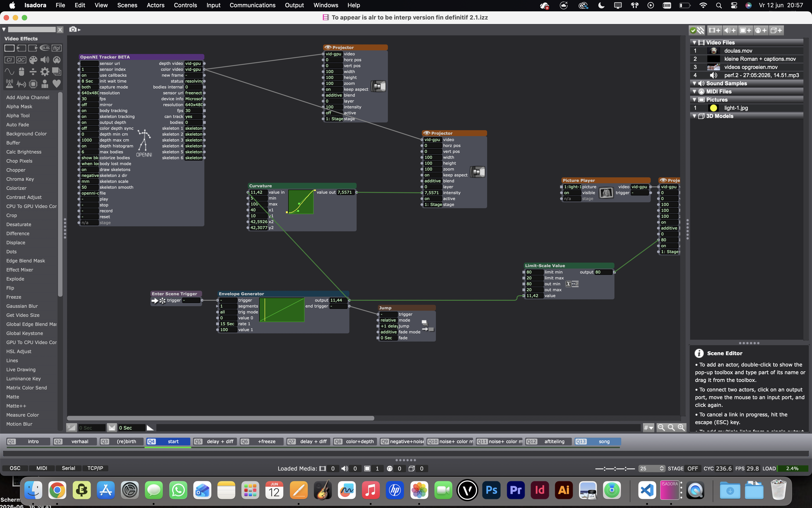Screen dimensions: 812x508
Task: Open the Actors menu
Action: (x=155, y=5)
